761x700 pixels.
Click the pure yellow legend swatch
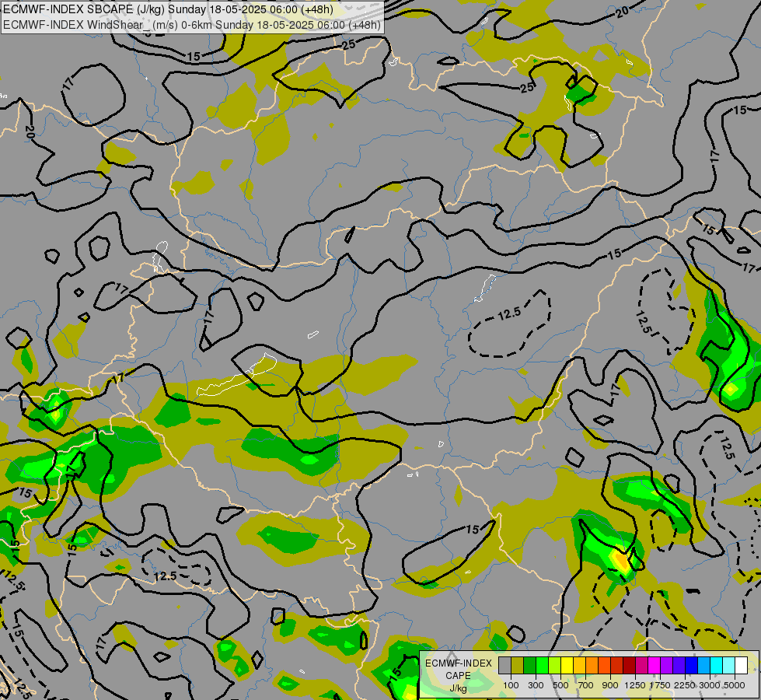(x=567, y=666)
